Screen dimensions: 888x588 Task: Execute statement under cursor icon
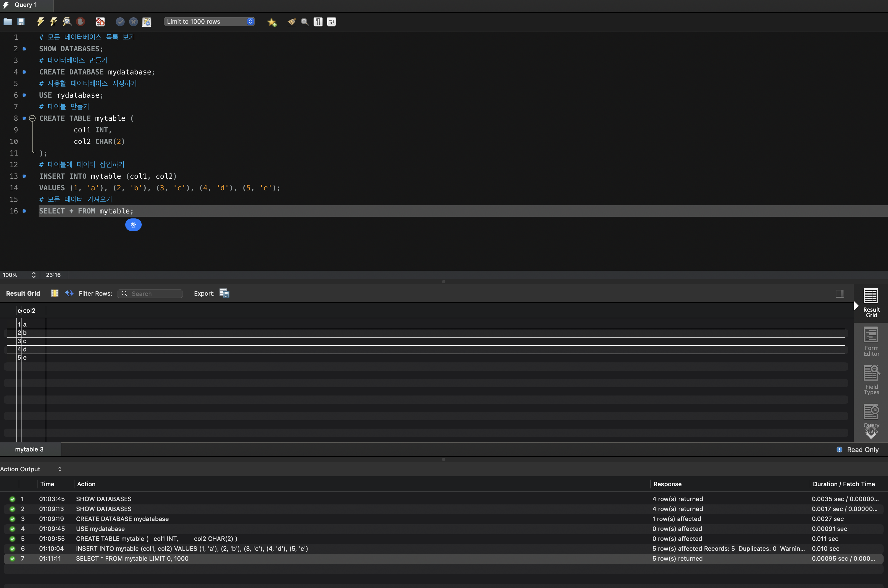pyautogui.click(x=54, y=22)
